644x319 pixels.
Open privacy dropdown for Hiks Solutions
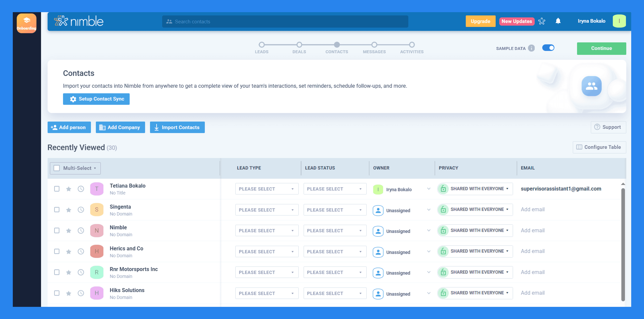[475, 293]
